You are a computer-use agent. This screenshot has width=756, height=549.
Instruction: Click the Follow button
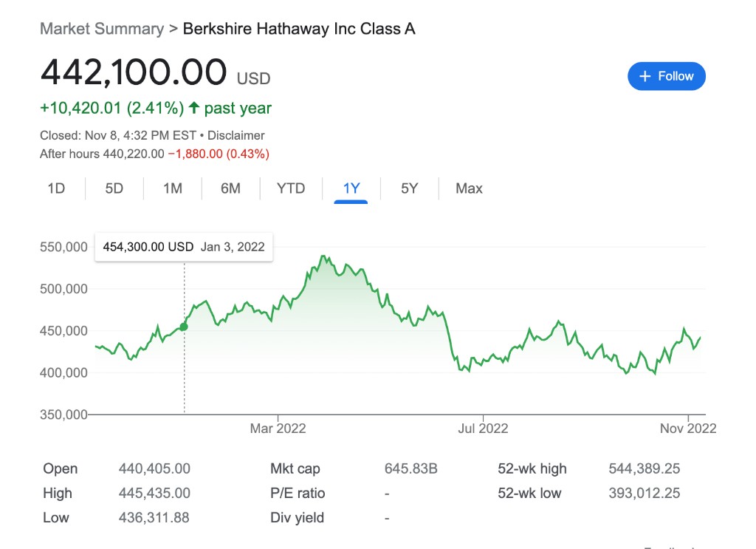tap(666, 76)
